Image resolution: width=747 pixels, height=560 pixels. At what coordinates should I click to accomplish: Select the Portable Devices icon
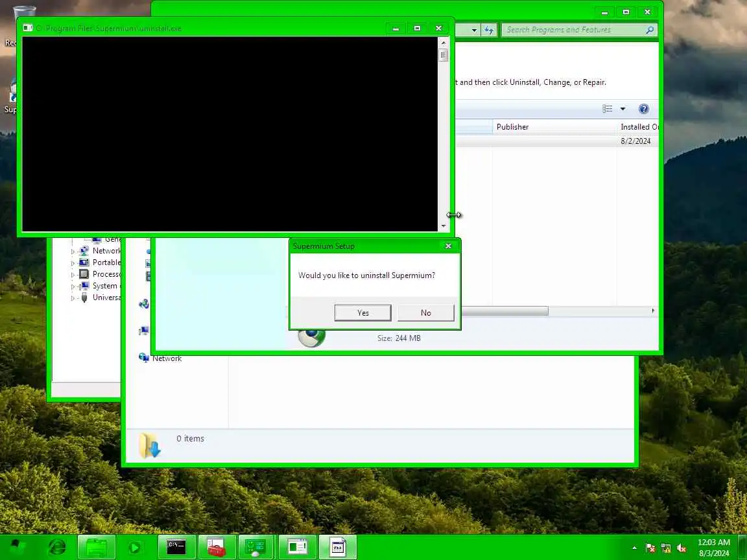pos(84,262)
